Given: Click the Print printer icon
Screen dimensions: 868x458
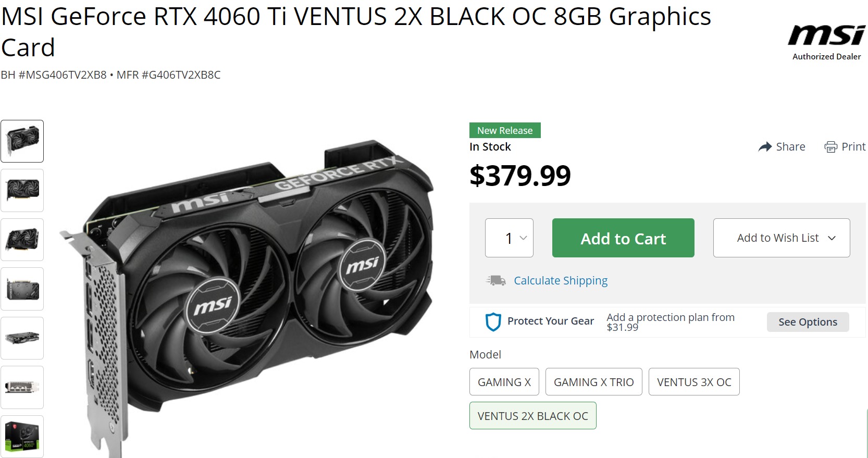Looking at the screenshot, I should pyautogui.click(x=830, y=147).
